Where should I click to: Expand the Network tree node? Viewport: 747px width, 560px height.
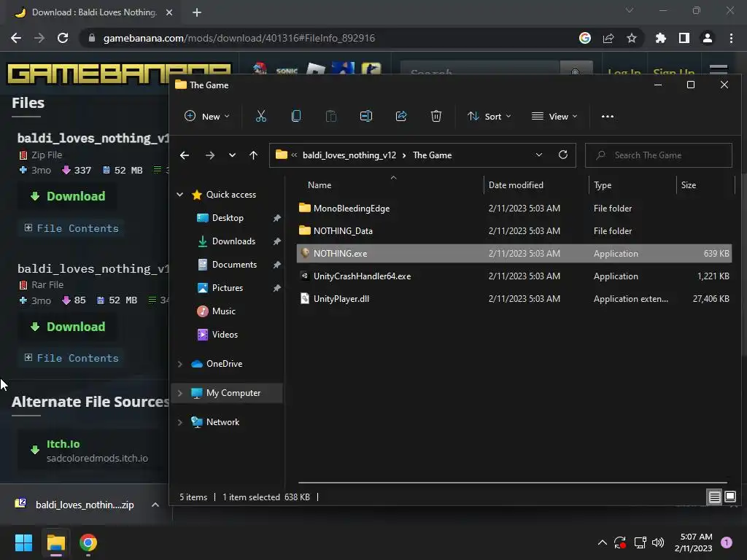point(180,422)
